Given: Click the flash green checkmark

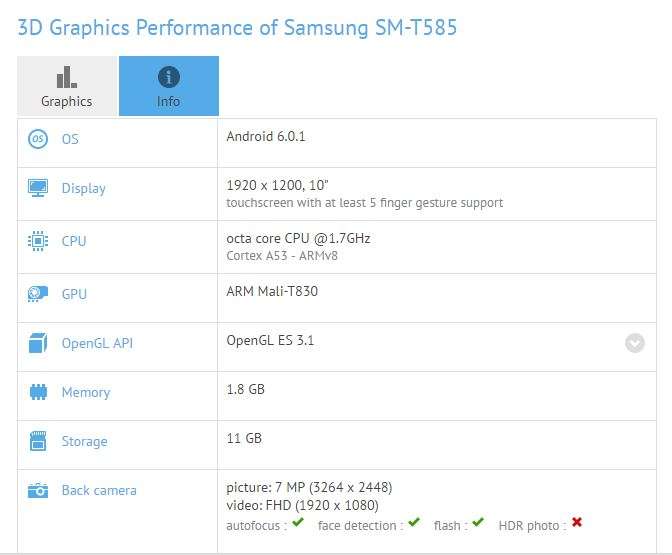Looking at the screenshot, I should pyautogui.click(x=477, y=522).
